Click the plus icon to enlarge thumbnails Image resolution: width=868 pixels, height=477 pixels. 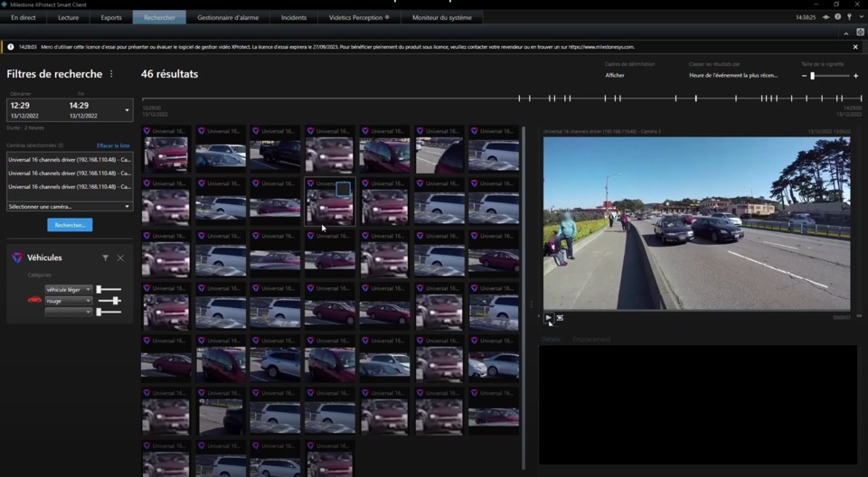(855, 76)
